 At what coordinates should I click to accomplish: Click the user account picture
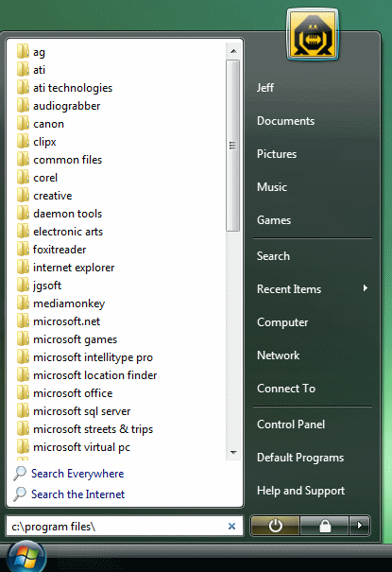pyautogui.click(x=313, y=35)
